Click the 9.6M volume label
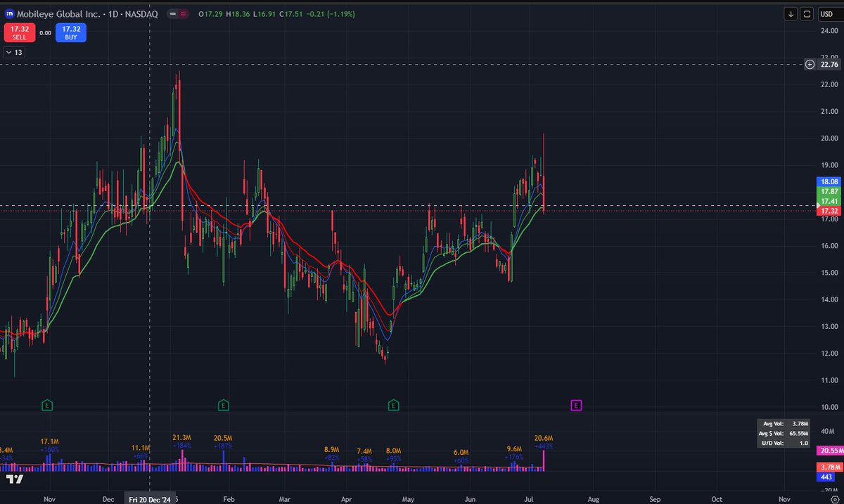The width and height of the screenshot is (844, 504). [x=514, y=448]
